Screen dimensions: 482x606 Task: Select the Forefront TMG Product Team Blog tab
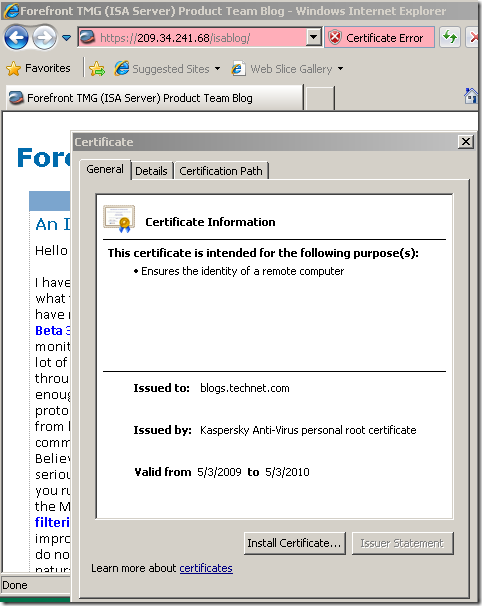(154, 98)
